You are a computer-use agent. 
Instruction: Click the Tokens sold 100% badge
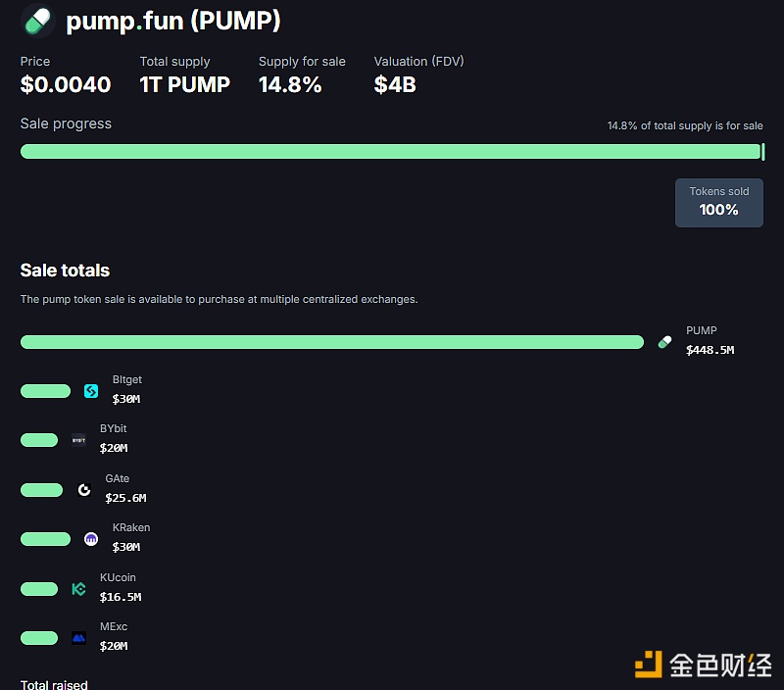[718, 201]
